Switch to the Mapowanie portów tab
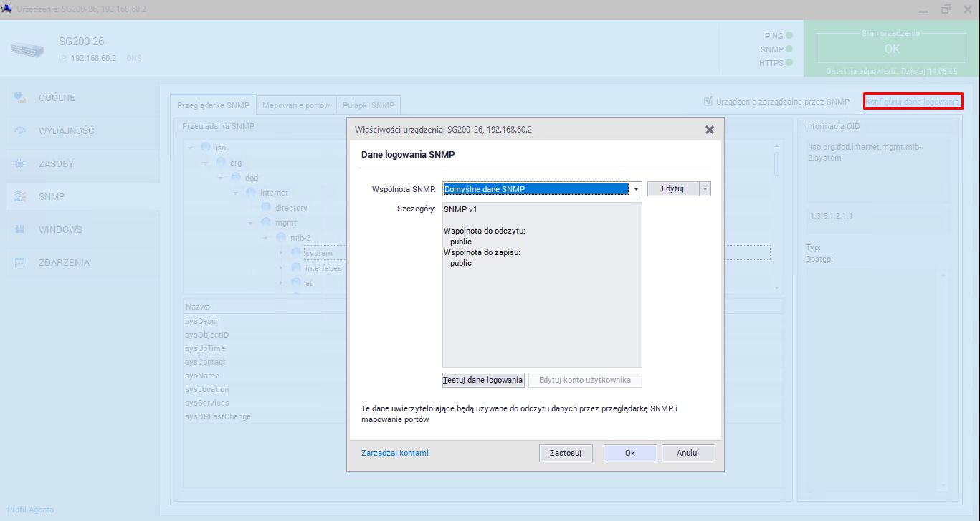 click(295, 105)
